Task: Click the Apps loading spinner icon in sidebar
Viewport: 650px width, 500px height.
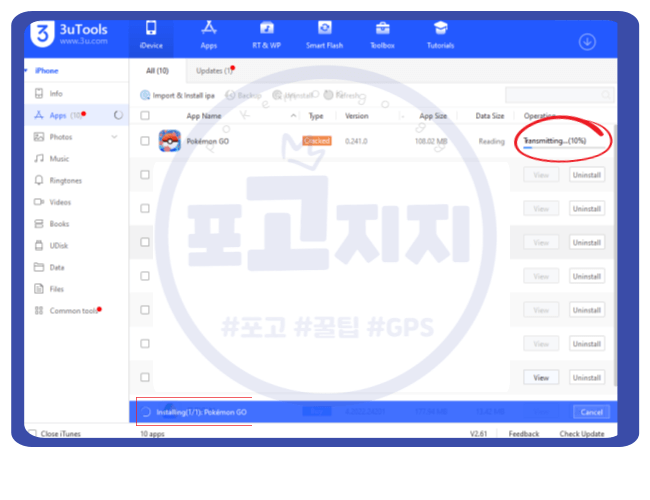Action: point(118,115)
